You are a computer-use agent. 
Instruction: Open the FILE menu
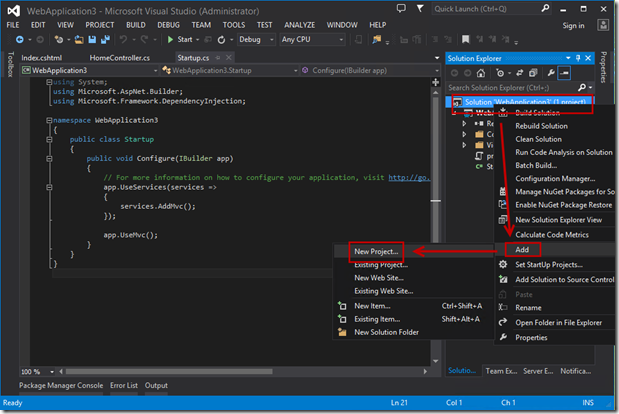coord(13,25)
